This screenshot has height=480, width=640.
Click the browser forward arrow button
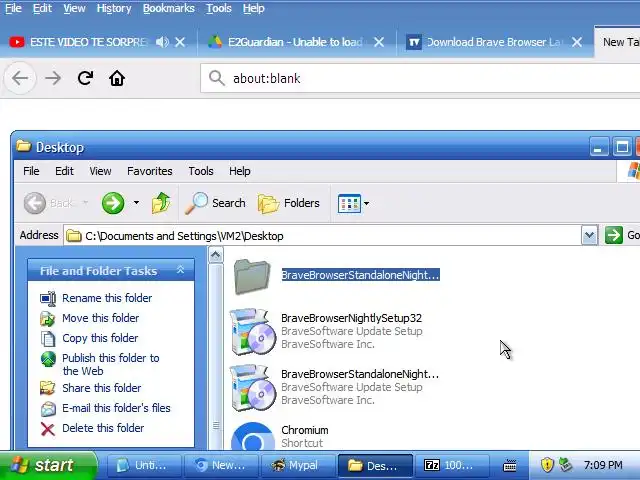click(53, 78)
